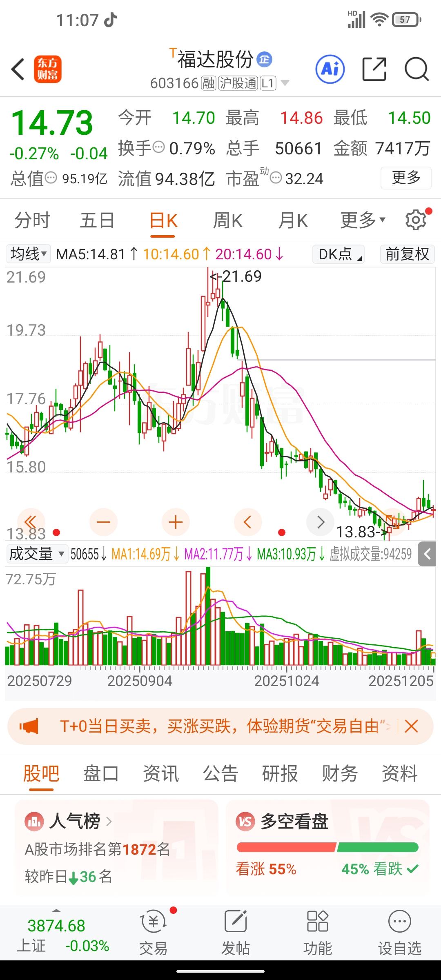Viewport: 441px width, 980px height.
Task: Tap the share export icon
Action: point(374,69)
